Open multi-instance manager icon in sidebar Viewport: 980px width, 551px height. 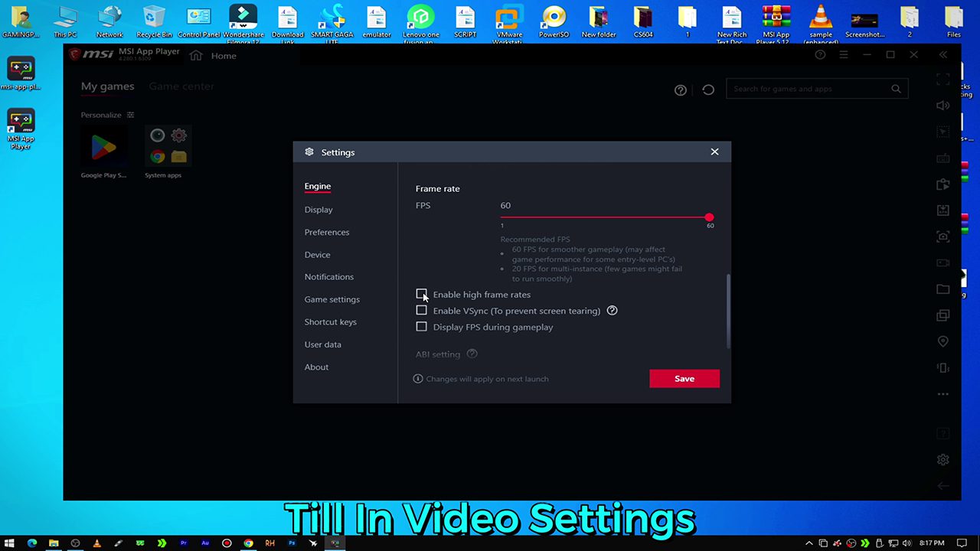[x=943, y=315]
